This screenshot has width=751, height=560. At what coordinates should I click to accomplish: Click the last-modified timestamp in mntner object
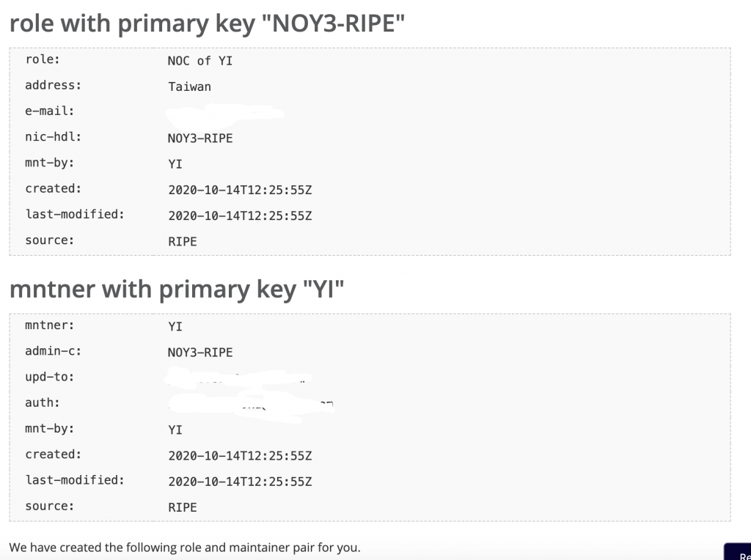pyautogui.click(x=240, y=482)
